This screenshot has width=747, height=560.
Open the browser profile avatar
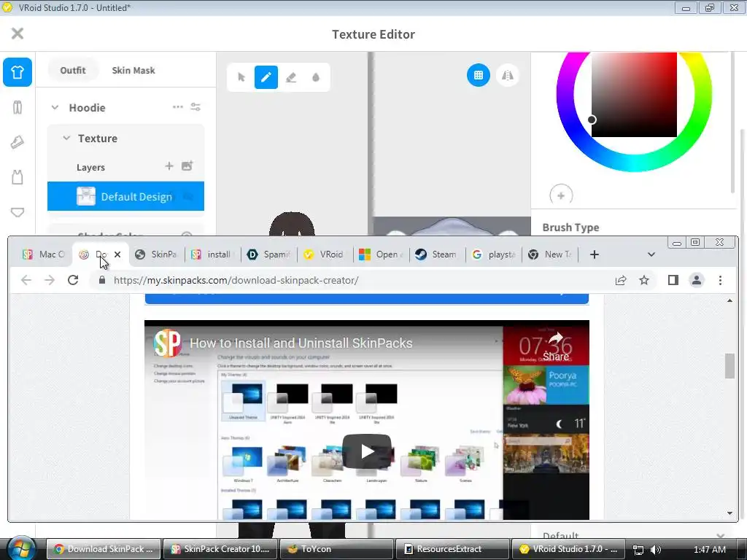pyautogui.click(x=697, y=280)
